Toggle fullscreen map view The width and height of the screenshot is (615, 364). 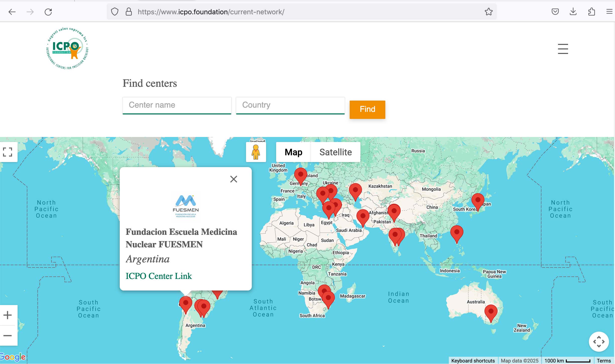pos(8,152)
